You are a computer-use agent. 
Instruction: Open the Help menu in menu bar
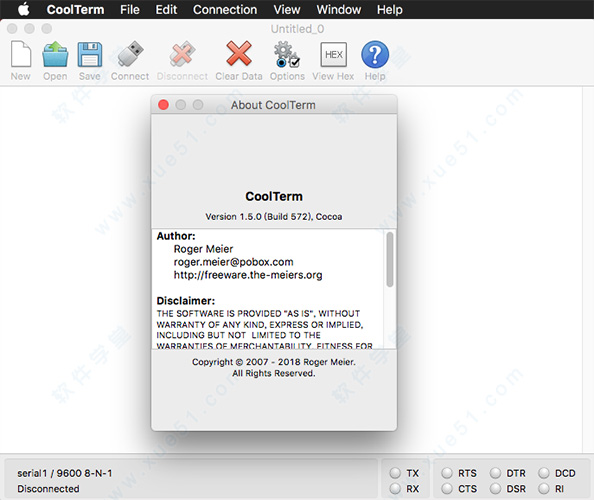(389, 9)
